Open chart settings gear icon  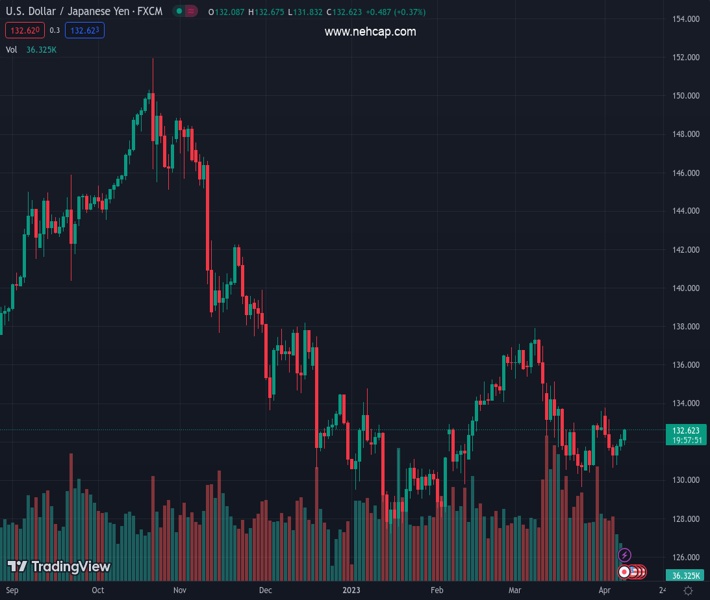(690, 590)
